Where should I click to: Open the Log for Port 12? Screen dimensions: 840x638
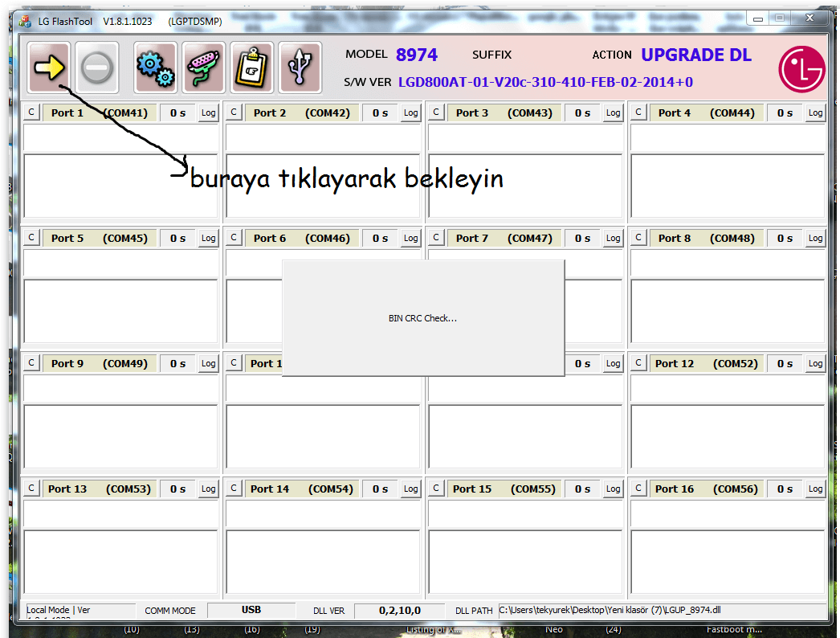815,364
